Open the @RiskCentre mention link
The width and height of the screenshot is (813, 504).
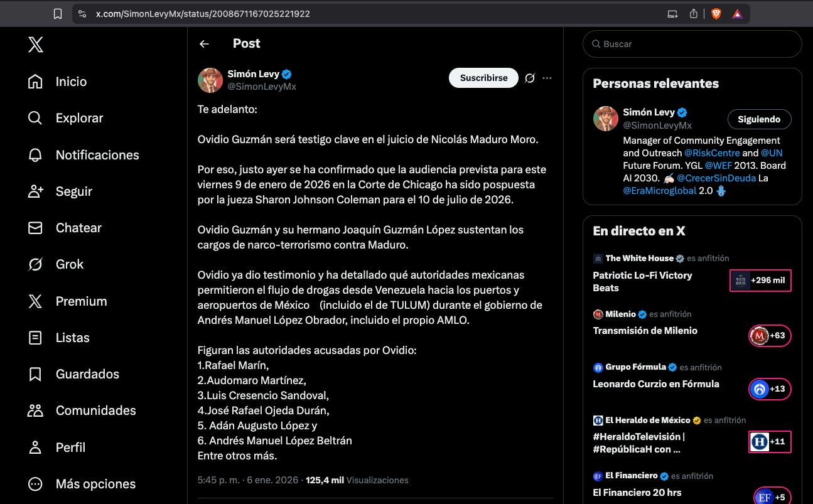pyautogui.click(x=712, y=153)
